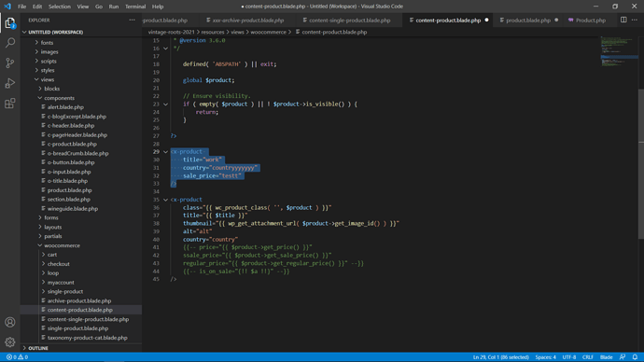Fold code at line 35 arrow
Viewport: 644px width, 362px height.
tap(165, 200)
